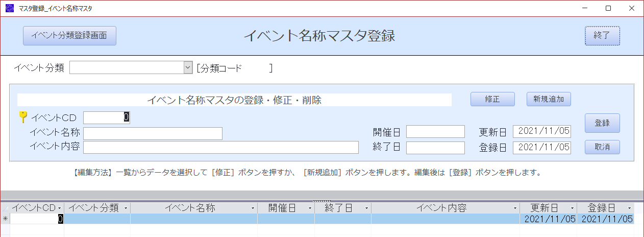This screenshot has height=237, width=644.
Task: Click the 新規追加 button
Action: tap(549, 99)
